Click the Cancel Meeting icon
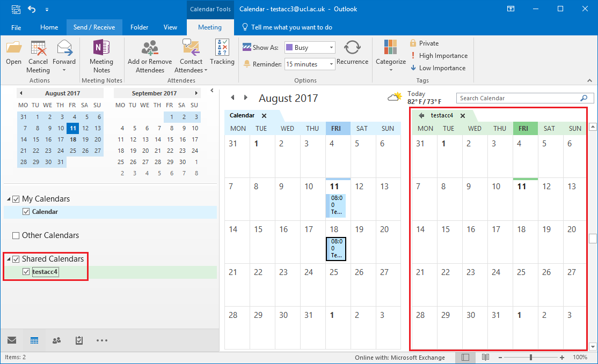The width and height of the screenshot is (598, 364). (38, 48)
